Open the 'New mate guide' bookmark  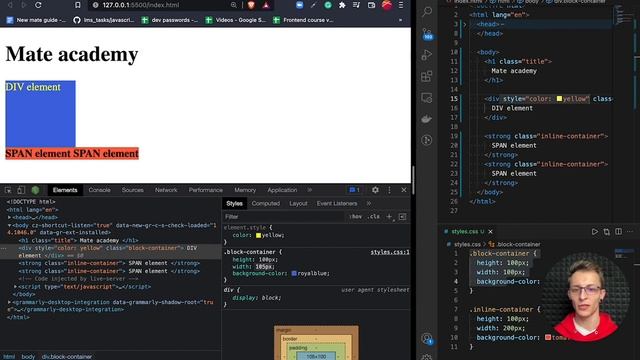click(x=37, y=20)
